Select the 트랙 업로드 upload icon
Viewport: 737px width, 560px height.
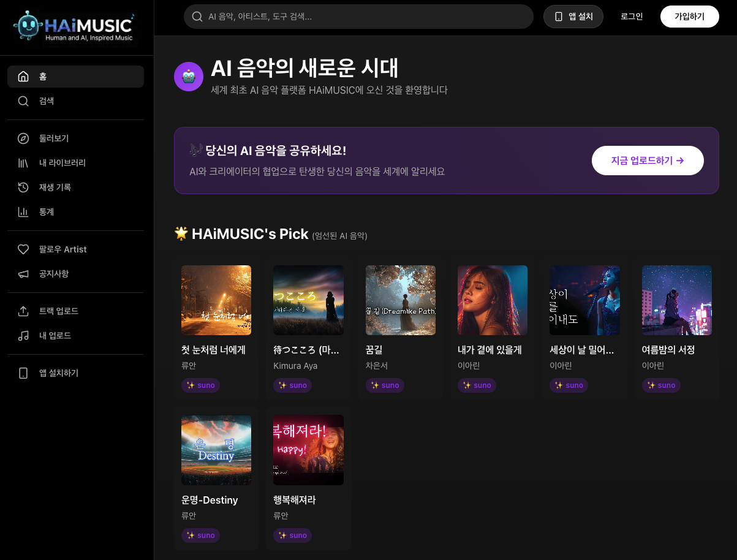pos(23,311)
